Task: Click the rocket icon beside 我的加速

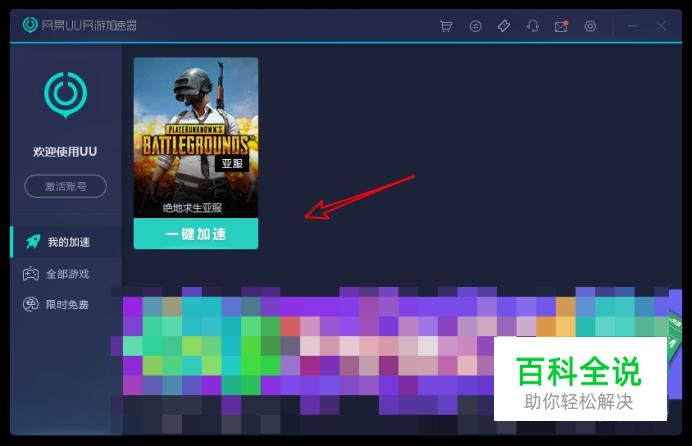Action: tap(33, 241)
